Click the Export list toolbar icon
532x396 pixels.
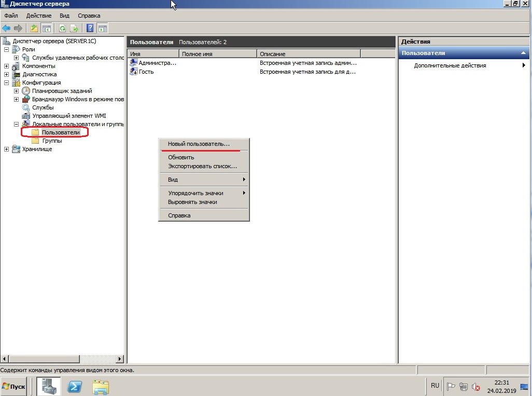pyautogui.click(x=74, y=29)
